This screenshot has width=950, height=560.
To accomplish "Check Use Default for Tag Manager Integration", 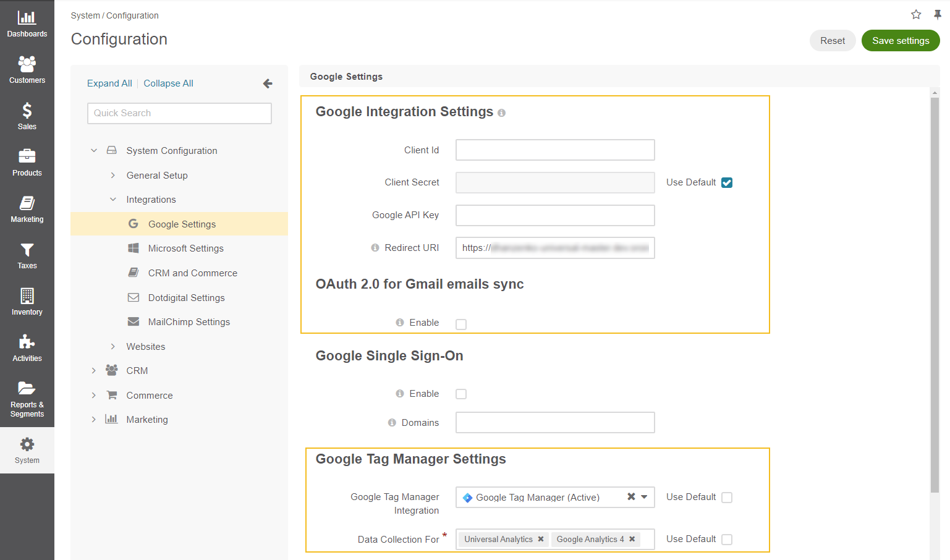I will coord(727,498).
